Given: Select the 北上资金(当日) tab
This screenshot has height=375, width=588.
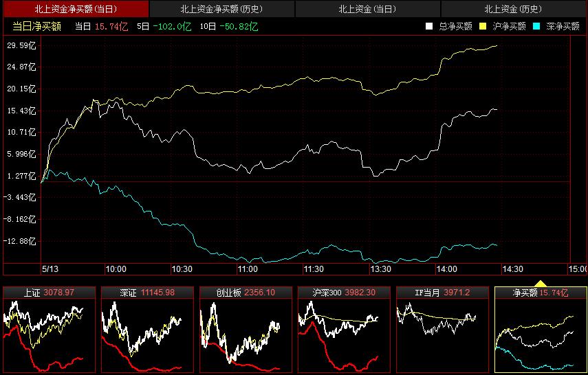Looking at the screenshot, I should pyautogui.click(x=367, y=9).
